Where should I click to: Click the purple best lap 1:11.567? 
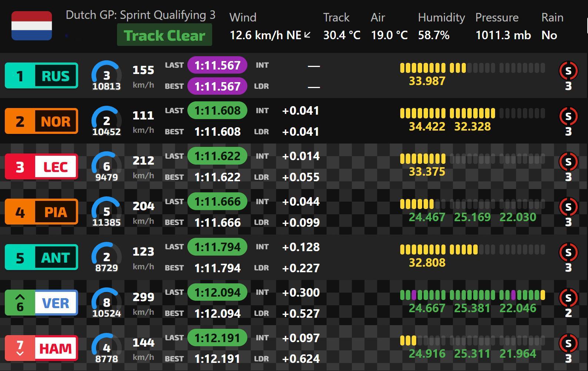(x=217, y=86)
